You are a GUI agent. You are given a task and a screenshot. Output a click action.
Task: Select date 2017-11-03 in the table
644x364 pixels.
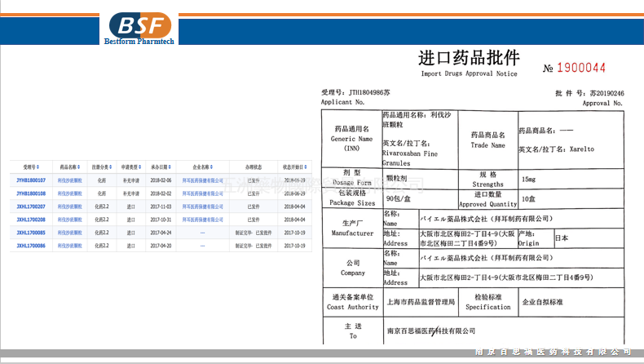(161, 206)
